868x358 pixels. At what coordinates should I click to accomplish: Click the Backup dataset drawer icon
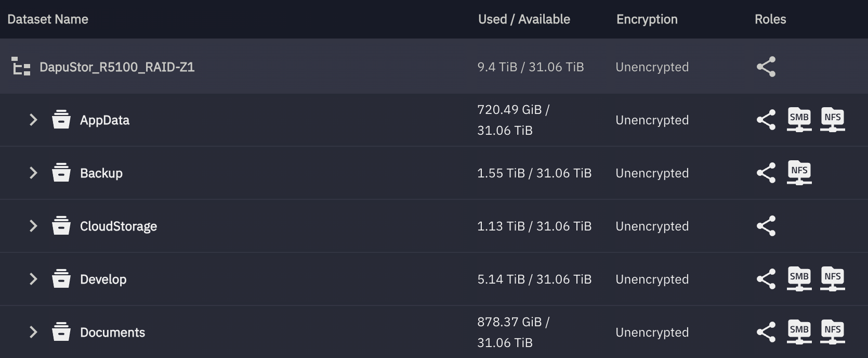[61, 173]
